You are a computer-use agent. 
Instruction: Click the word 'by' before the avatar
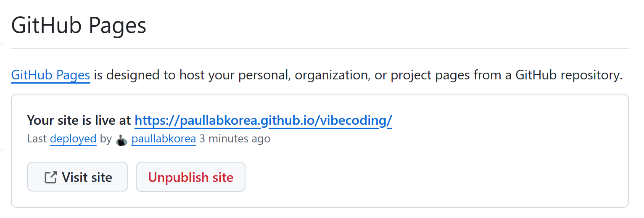[x=106, y=139]
